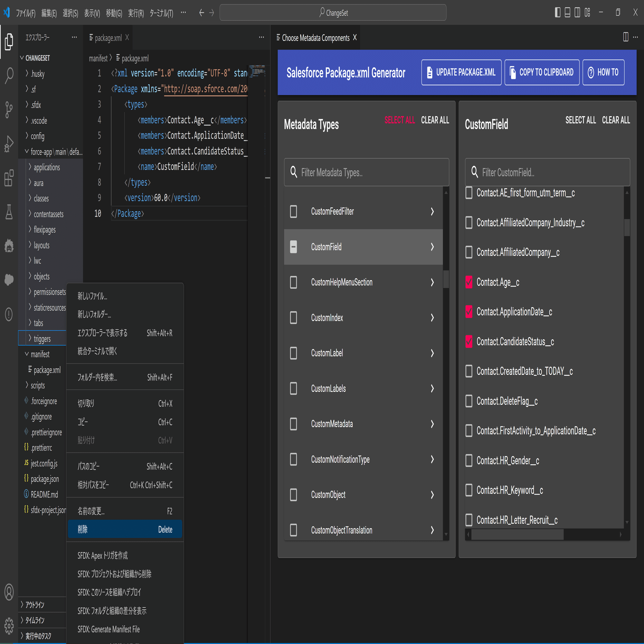Click COPY TO CLIPBOARD button
Image resolution: width=644 pixels, height=644 pixels.
tap(542, 72)
